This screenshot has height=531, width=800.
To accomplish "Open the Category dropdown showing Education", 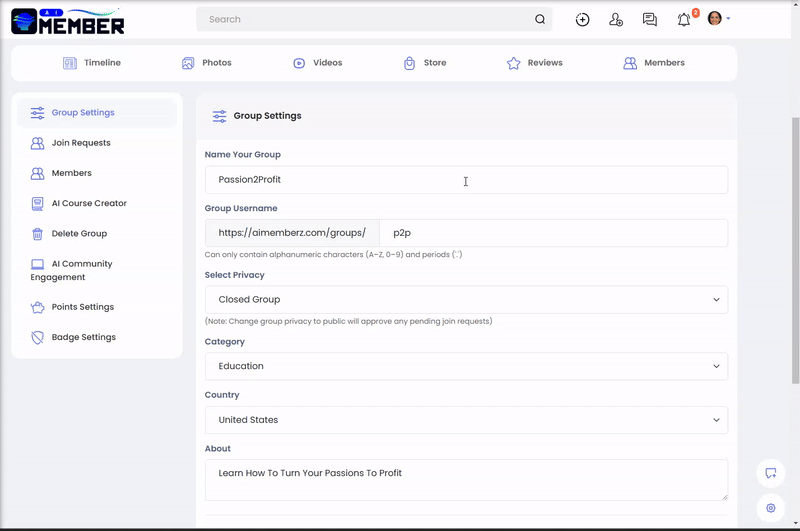I will pyautogui.click(x=466, y=366).
